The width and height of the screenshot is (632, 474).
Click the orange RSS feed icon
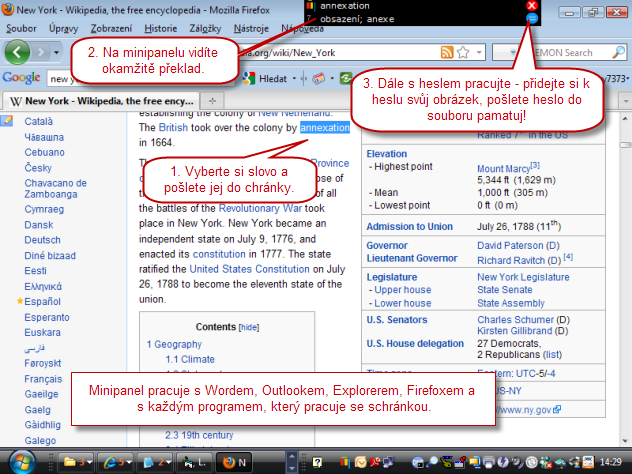click(447, 52)
